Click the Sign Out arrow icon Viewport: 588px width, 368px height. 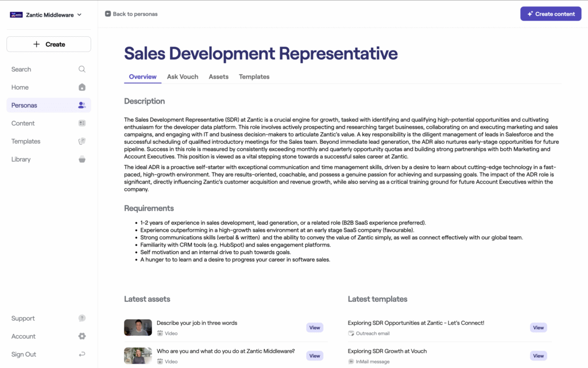coord(82,354)
